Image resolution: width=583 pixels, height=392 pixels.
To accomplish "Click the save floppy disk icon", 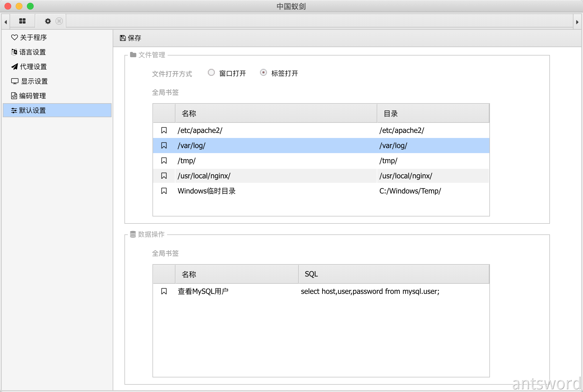I will pos(122,38).
